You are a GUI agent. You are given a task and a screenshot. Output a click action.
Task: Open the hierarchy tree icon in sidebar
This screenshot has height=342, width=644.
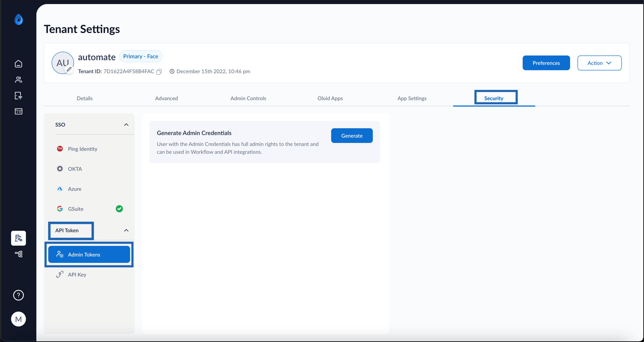click(x=18, y=254)
